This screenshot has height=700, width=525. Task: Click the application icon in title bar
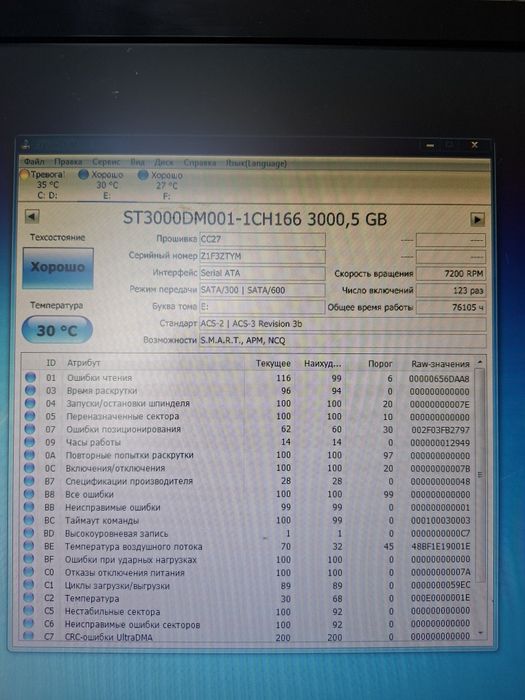26,144
